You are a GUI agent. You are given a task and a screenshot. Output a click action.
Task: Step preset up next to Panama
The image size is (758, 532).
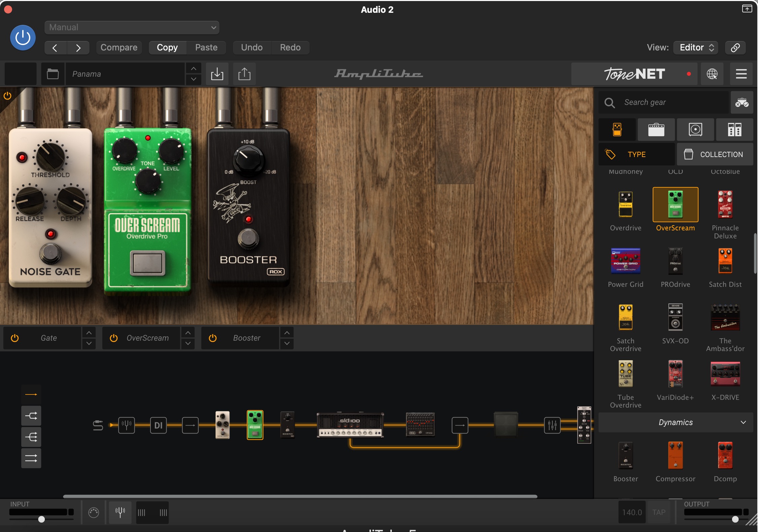pyautogui.click(x=194, y=69)
